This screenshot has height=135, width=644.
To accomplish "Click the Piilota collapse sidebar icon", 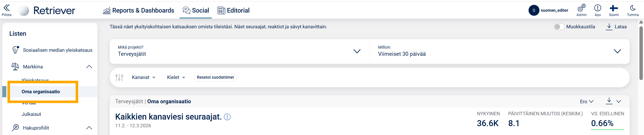I will click(6, 8).
